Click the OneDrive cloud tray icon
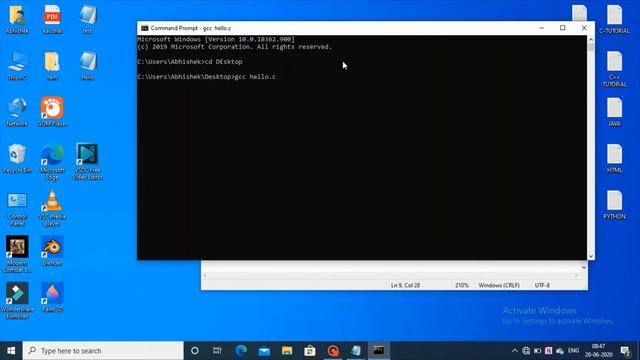The width and height of the screenshot is (640, 360). coord(560,351)
